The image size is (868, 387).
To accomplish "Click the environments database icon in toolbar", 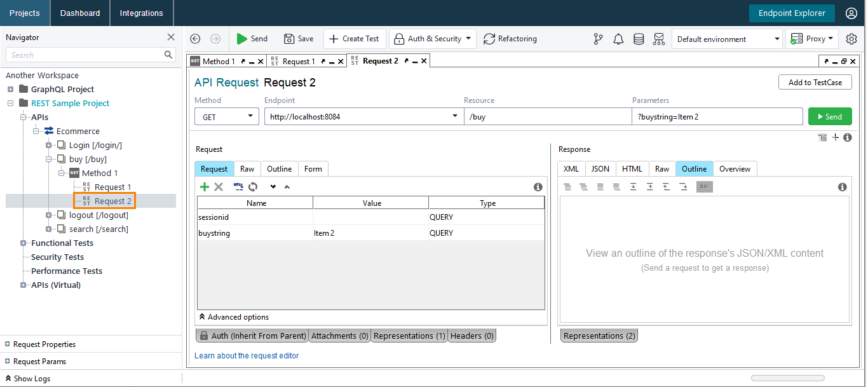I will point(639,39).
